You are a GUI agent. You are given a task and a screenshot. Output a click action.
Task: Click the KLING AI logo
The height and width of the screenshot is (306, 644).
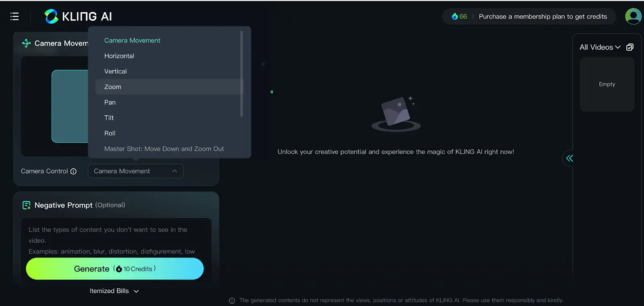point(78,16)
